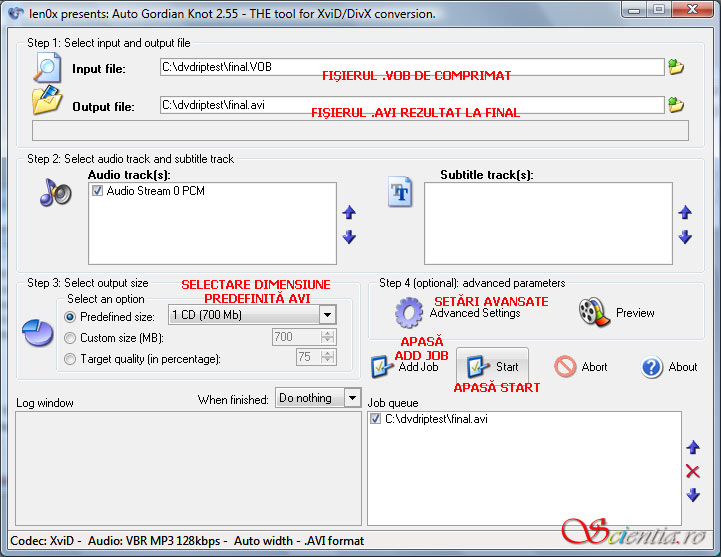This screenshot has height=557, width=721.
Task: Move audio track down with arrow
Action: tap(349, 237)
